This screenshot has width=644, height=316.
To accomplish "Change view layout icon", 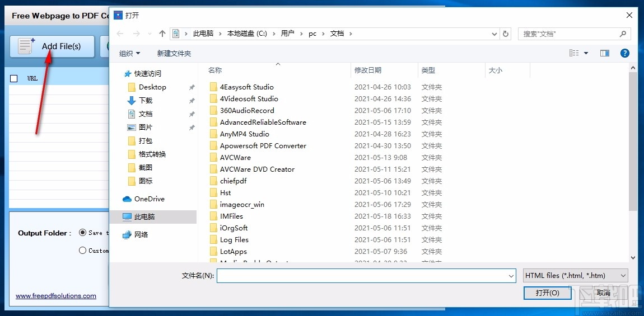I will [x=574, y=53].
